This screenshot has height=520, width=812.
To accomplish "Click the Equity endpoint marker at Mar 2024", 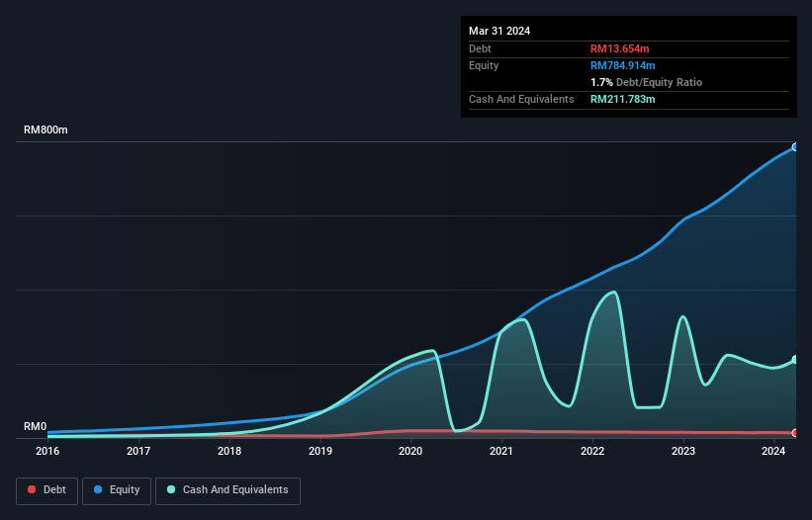I will coord(795,147).
